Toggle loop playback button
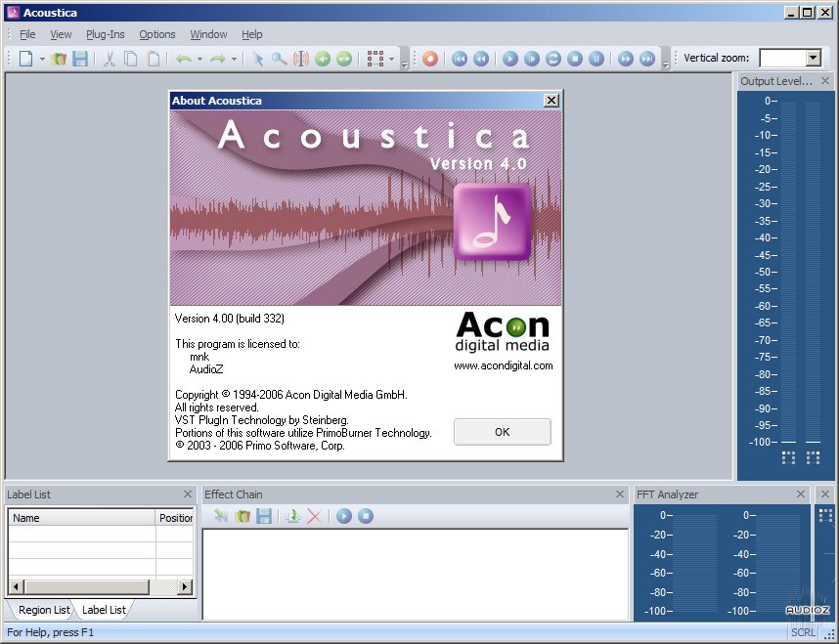Image resolution: width=839 pixels, height=644 pixels. coord(553,59)
